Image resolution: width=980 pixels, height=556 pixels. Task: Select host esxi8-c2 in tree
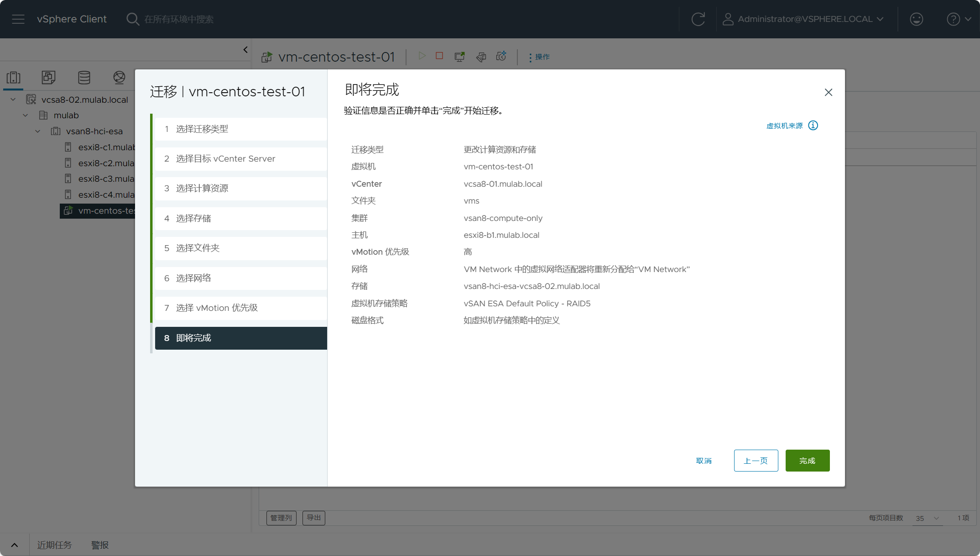106,163
